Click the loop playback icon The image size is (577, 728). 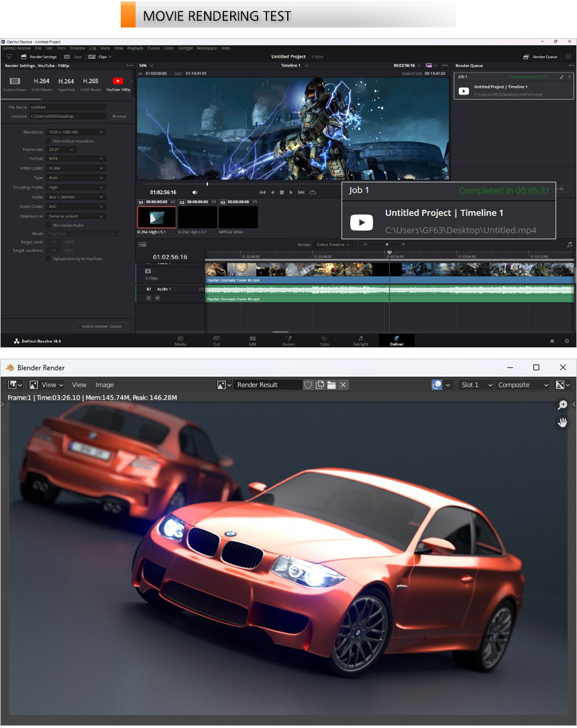pyautogui.click(x=313, y=192)
